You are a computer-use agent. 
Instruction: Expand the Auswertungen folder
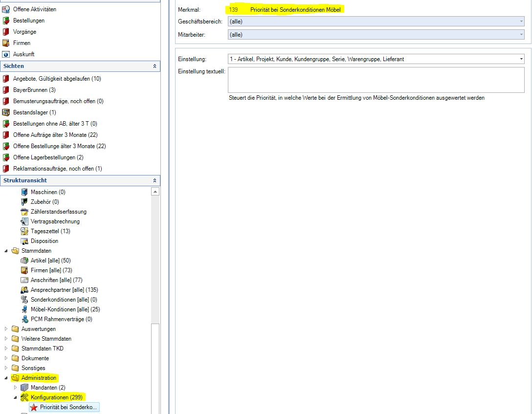tap(6, 329)
